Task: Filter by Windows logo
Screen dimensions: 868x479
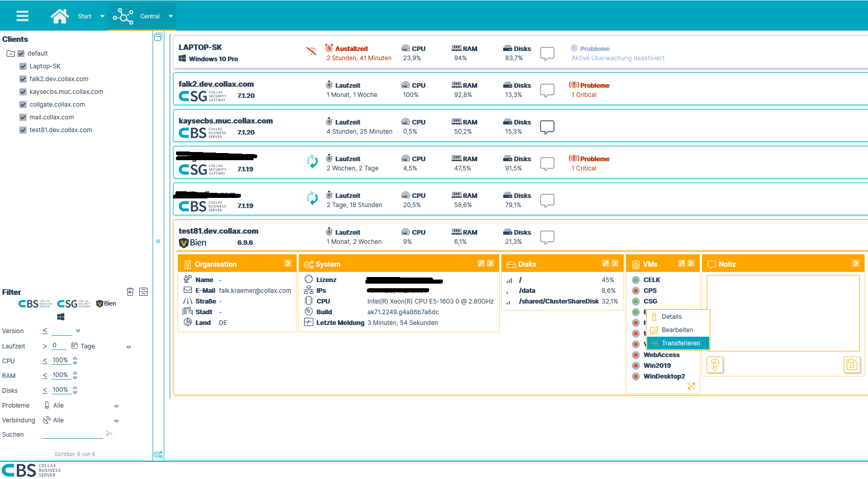Action: click(x=61, y=317)
